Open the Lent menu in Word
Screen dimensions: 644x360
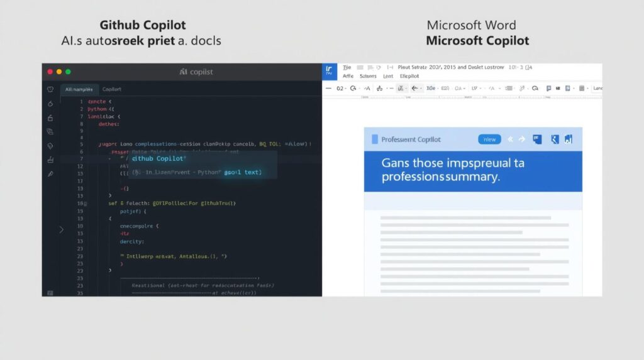tap(388, 76)
